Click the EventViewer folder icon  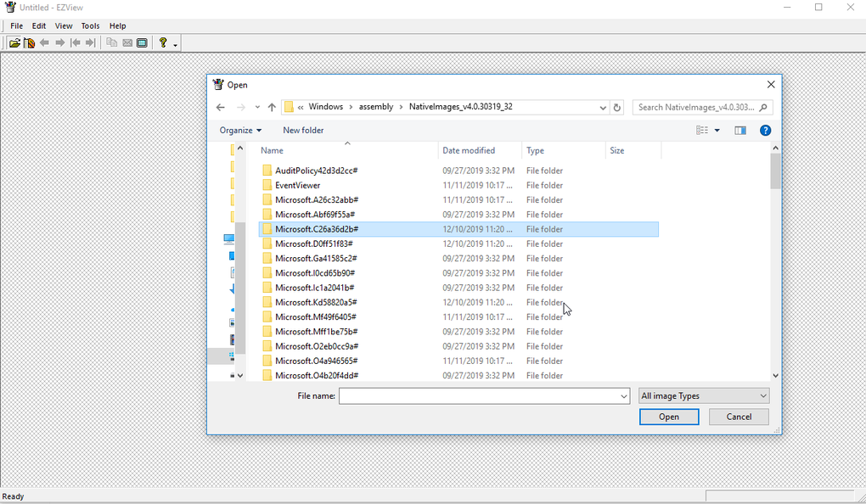point(267,185)
